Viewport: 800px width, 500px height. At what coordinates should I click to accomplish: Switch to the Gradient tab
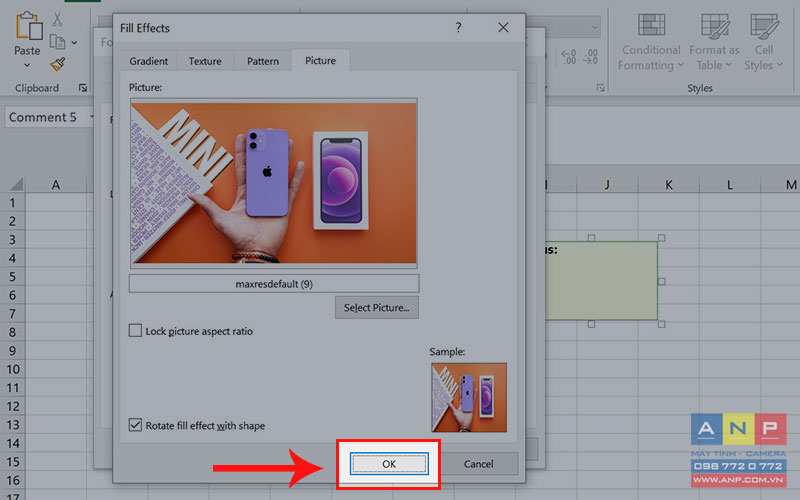pyautogui.click(x=148, y=61)
